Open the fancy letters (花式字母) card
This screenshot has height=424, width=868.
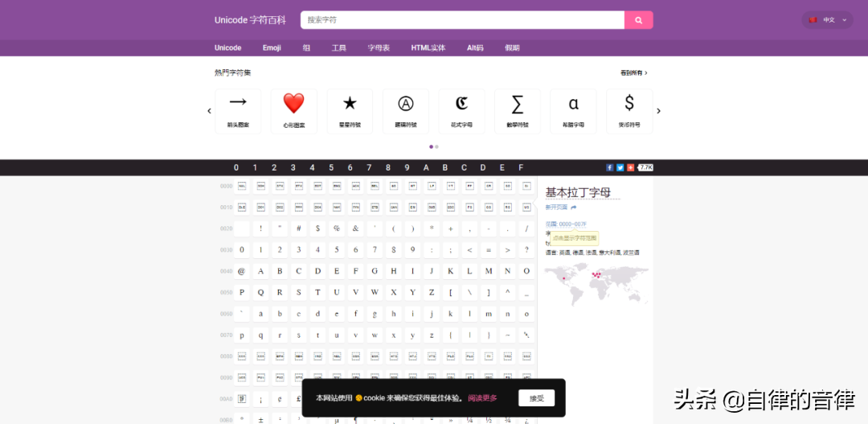click(x=461, y=111)
